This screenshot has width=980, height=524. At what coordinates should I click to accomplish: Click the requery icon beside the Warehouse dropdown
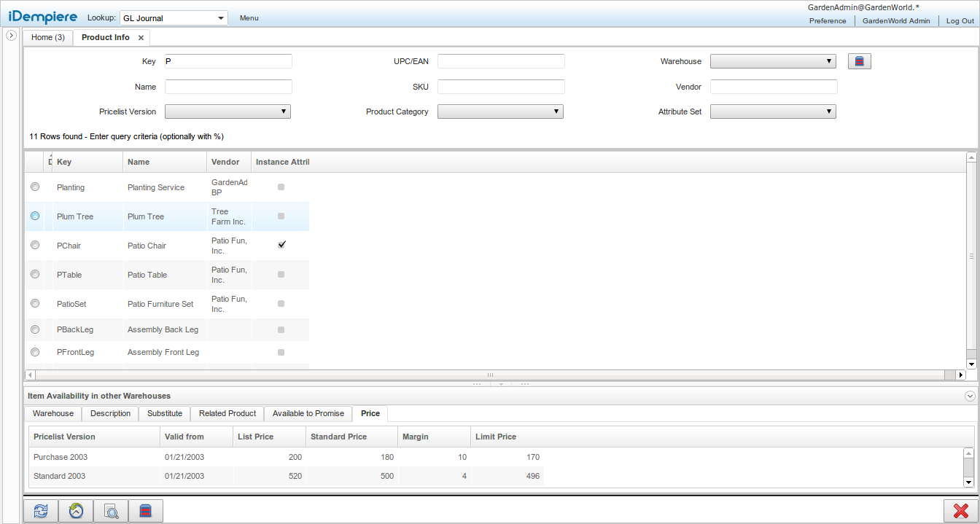coord(859,60)
